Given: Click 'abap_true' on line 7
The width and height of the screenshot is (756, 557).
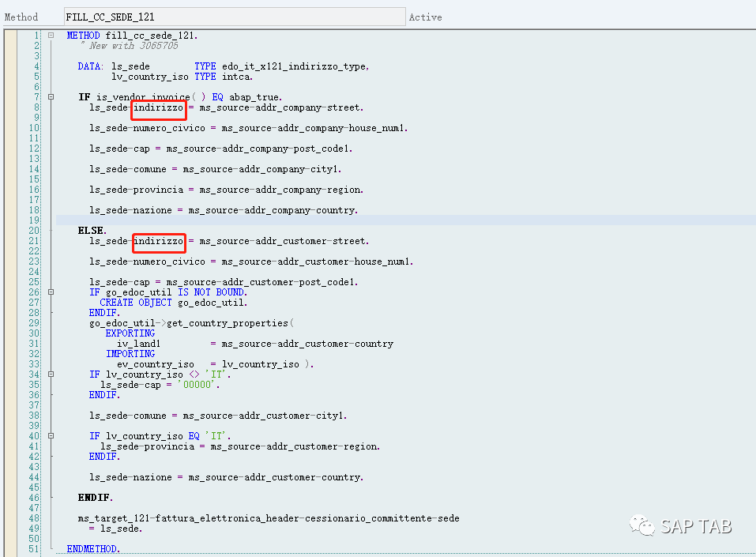Looking at the screenshot, I should 255,97.
